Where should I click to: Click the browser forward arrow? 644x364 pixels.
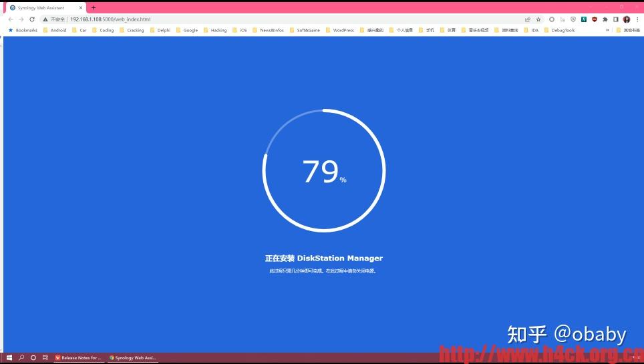pyautogui.click(x=21, y=19)
